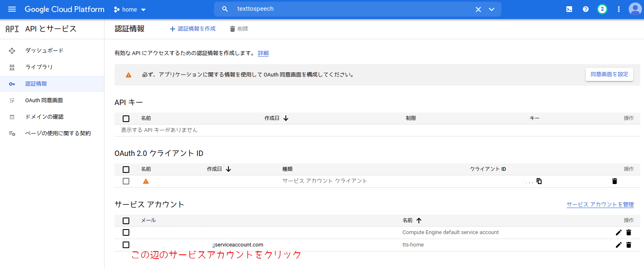Image resolution: width=644 pixels, height=268 pixels.
Task: Open the navigation hamburger menu
Action: pos(12,9)
